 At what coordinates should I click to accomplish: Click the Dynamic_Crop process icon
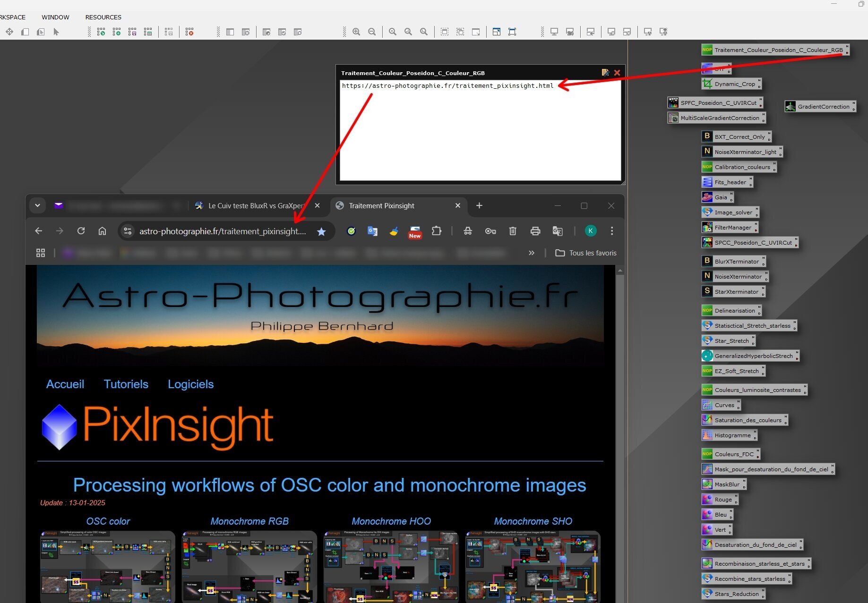(731, 84)
